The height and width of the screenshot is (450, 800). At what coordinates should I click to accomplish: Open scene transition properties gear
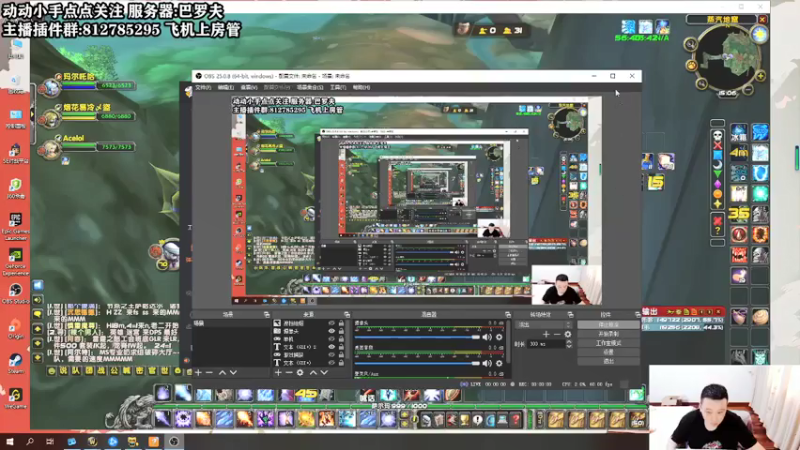(x=568, y=334)
